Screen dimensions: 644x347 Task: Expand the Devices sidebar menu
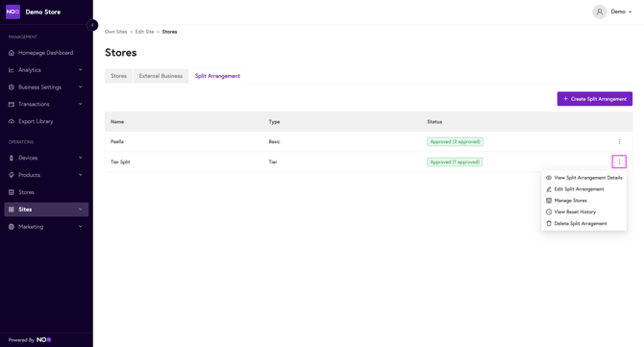(x=45, y=158)
